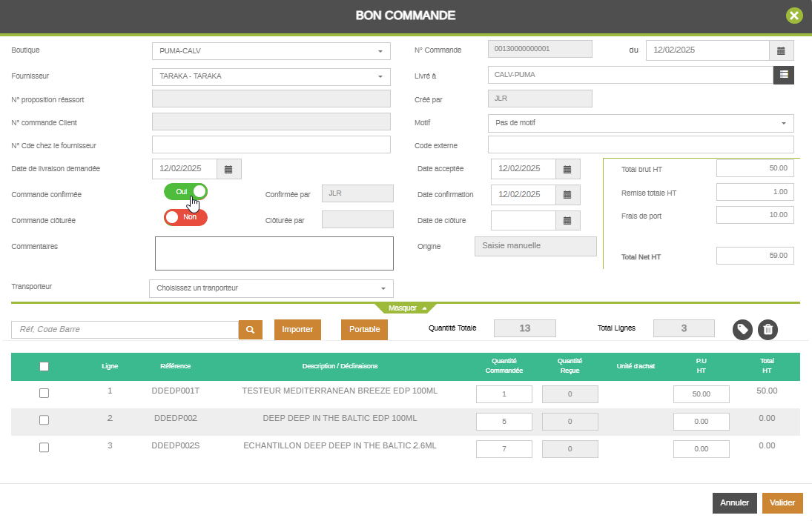Click the list icon beside Livré à
This screenshot has height=521, width=812.
[x=783, y=75]
